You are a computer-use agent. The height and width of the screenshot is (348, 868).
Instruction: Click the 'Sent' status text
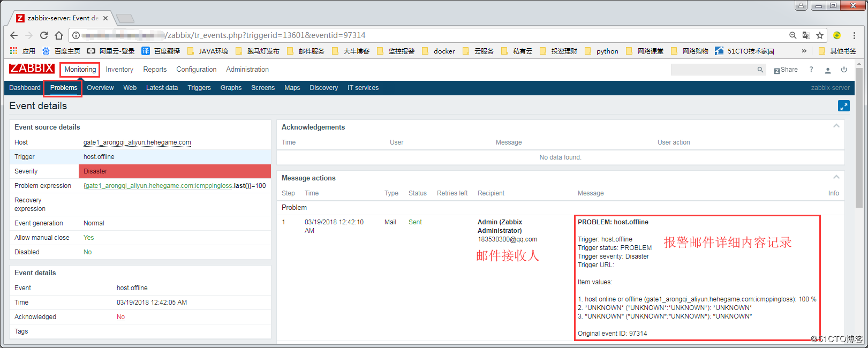tap(415, 222)
